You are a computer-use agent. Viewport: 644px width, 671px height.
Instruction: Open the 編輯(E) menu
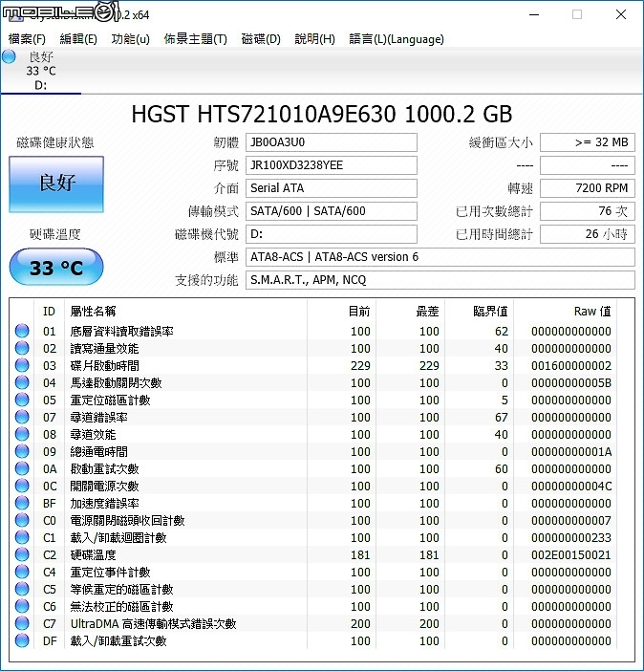78,39
